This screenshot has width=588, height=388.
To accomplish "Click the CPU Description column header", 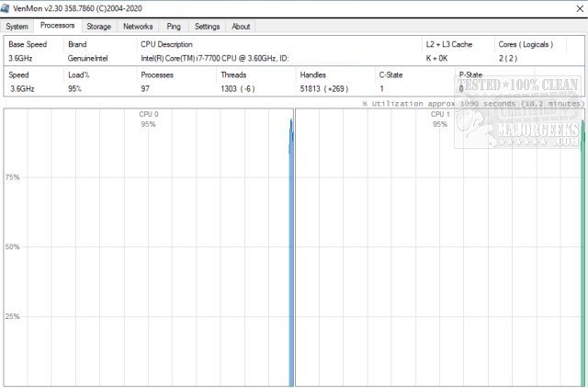I will [x=166, y=44].
